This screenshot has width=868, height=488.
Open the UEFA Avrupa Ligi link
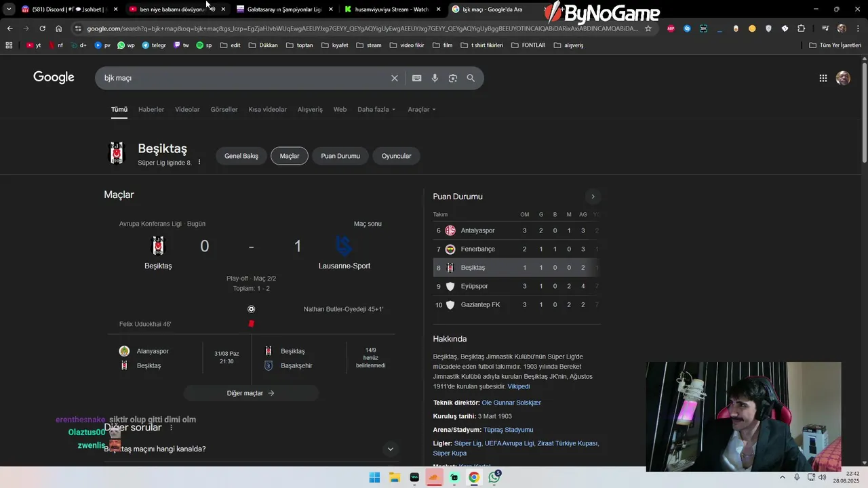point(509,443)
